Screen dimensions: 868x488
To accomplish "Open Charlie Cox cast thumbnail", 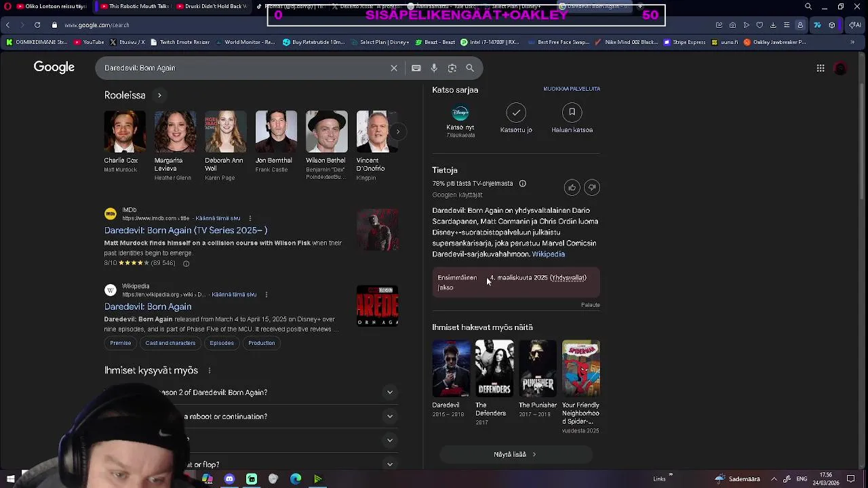I will 125,131.
